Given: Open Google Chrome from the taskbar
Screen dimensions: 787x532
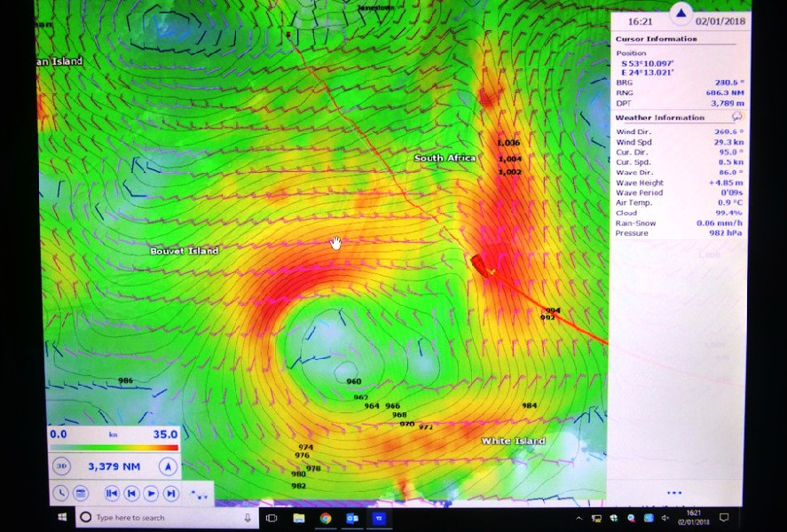Looking at the screenshot, I should 326,518.
